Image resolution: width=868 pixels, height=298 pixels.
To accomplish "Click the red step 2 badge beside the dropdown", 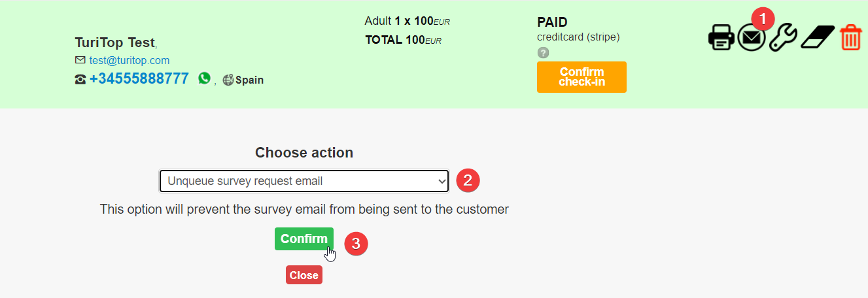I will [468, 180].
